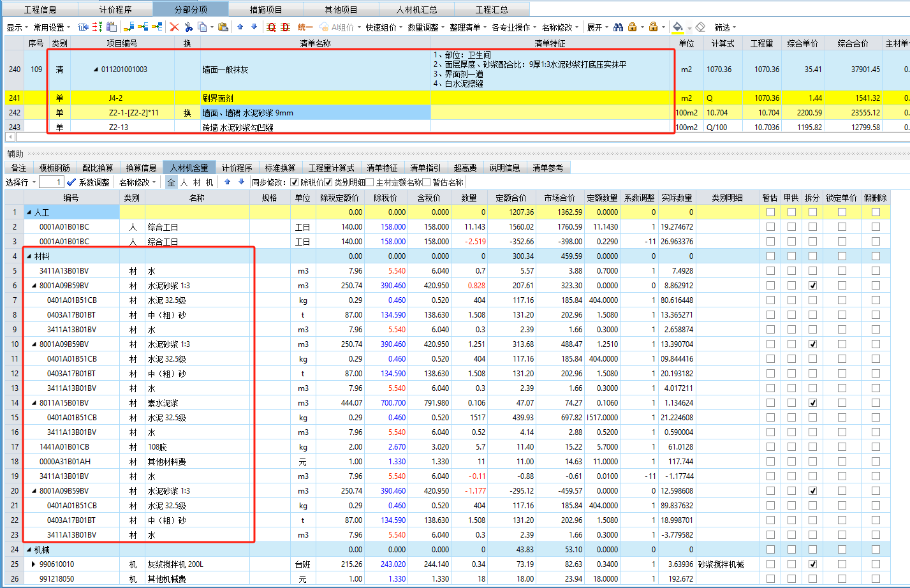The image size is (910, 588).
Task: Uncheck 拆分 checkbox in row 14 素水泥浆
Action: pyautogui.click(x=812, y=403)
